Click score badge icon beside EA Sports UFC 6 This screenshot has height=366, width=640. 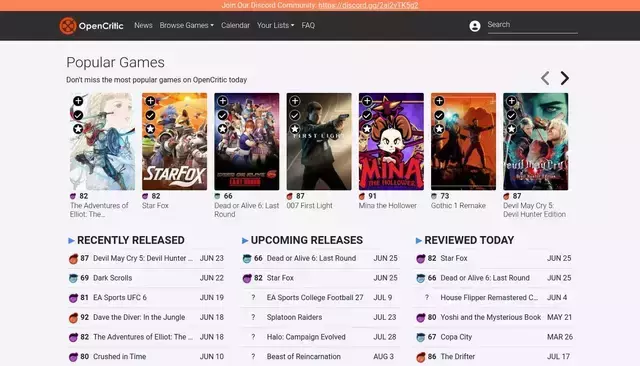(73, 298)
